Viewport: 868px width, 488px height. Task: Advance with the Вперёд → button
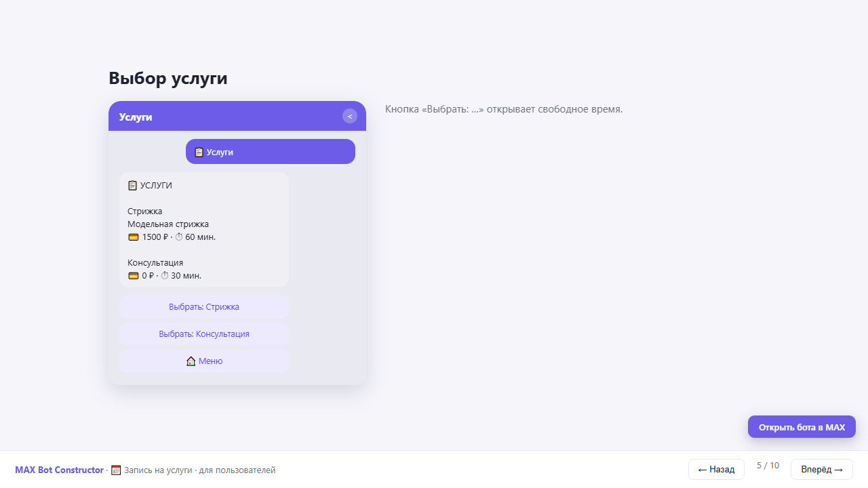click(x=822, y=469)
